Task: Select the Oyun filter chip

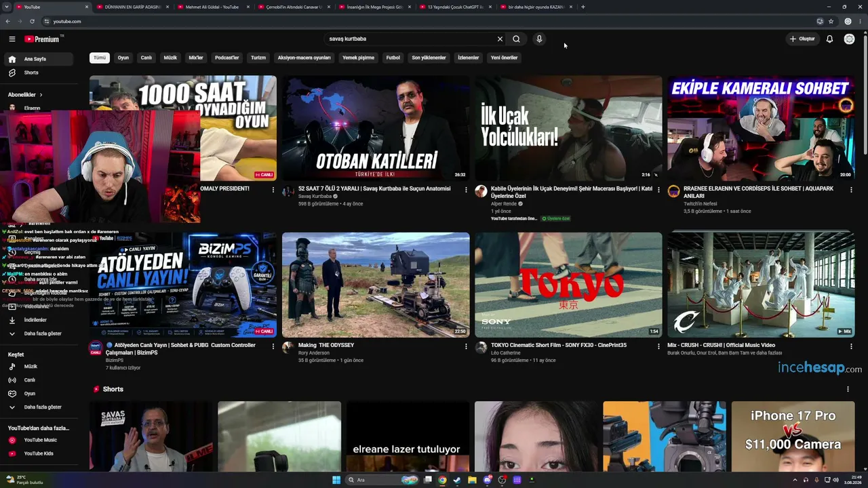Action: click(123, 58)
